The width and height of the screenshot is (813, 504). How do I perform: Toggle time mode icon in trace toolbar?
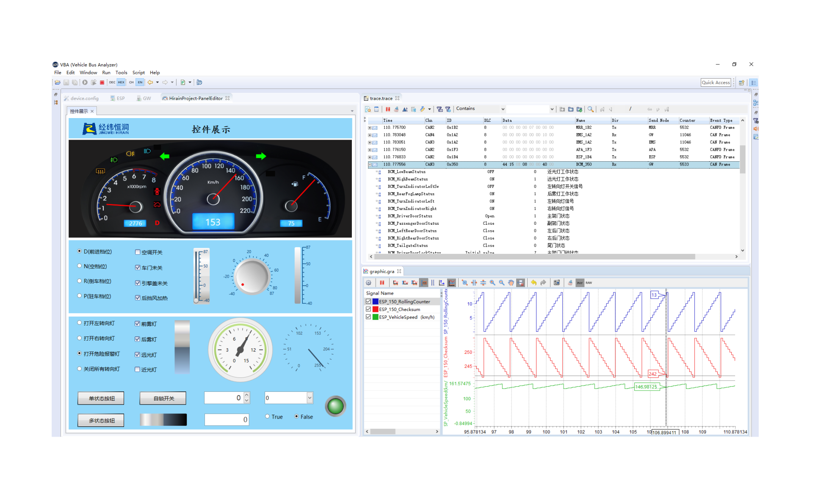[405, 109]
